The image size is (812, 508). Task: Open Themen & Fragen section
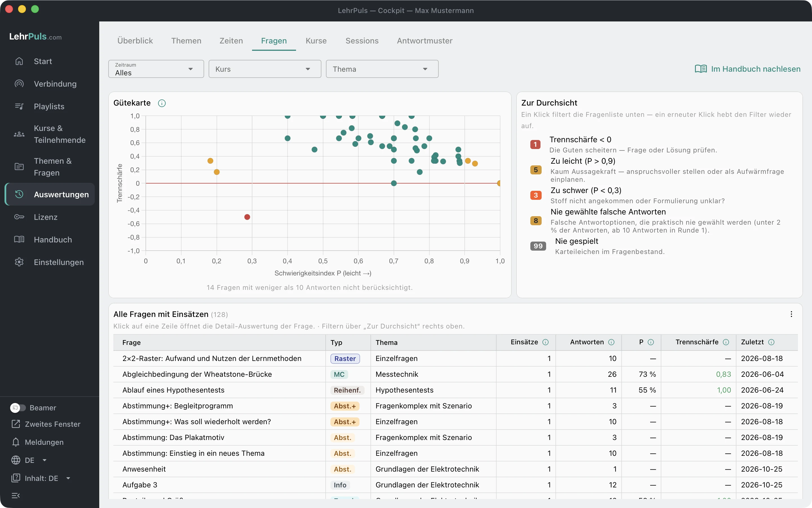click(50, 167)
